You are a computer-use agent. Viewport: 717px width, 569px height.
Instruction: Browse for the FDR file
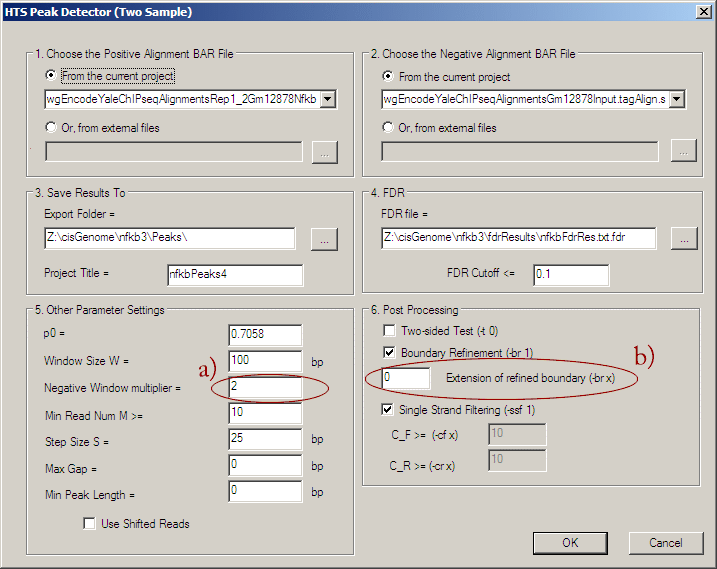(682, 239)
